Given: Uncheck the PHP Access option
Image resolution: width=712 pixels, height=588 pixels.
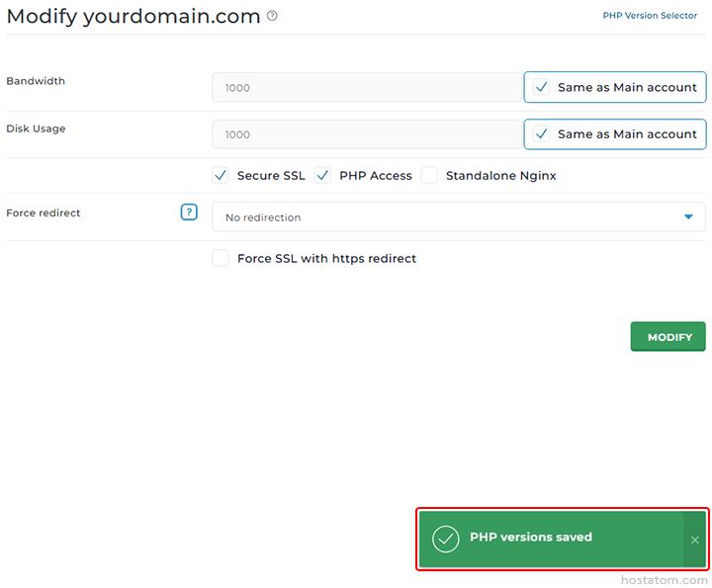Looking at the screenshot, I should click(x=322, y=176).
